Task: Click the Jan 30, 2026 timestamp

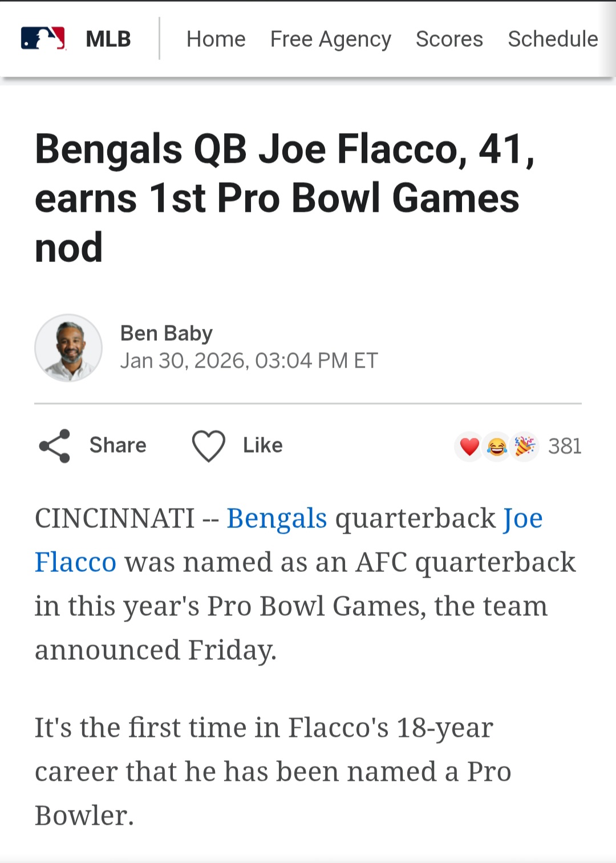Action: point(249,361)
